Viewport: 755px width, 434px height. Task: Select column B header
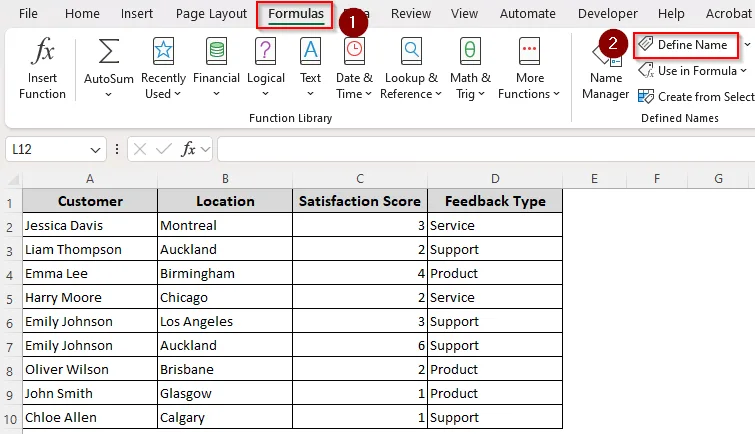(x=225, y=179)
